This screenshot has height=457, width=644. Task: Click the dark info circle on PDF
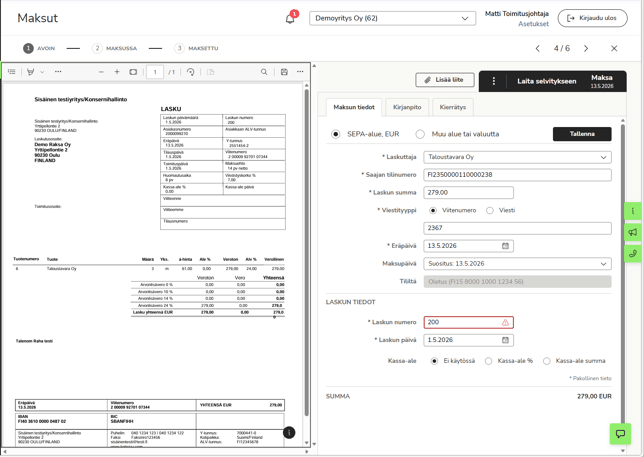(x=289, y=432)
